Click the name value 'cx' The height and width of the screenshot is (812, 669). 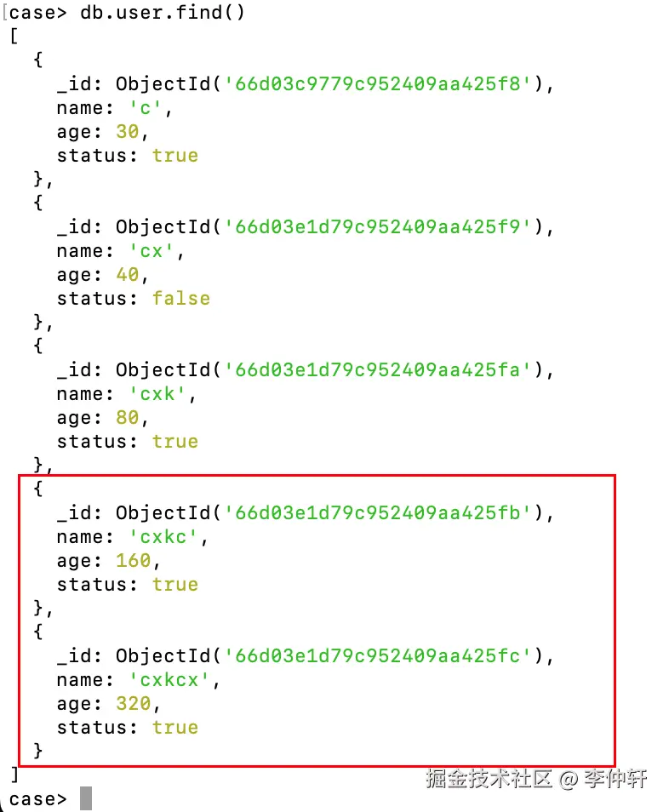(152, 250)
